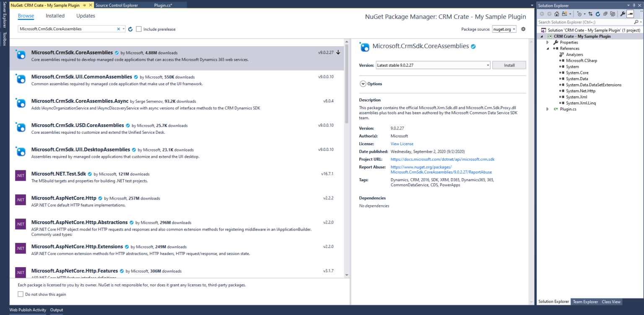
Task: Open the Package source dropdown
Action: pyautogui.click(x=504, y=29)
